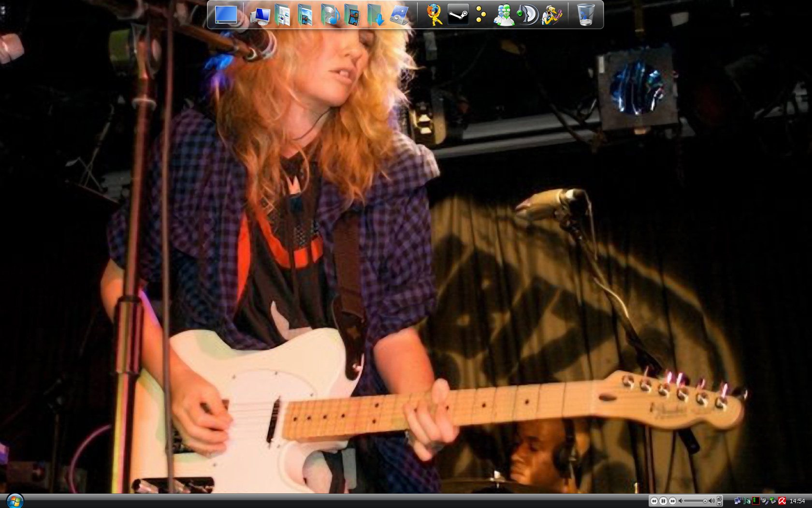Open the taskbar player's dropdown arrow
This screenshot has width=812, height=508.
(719, 504)
